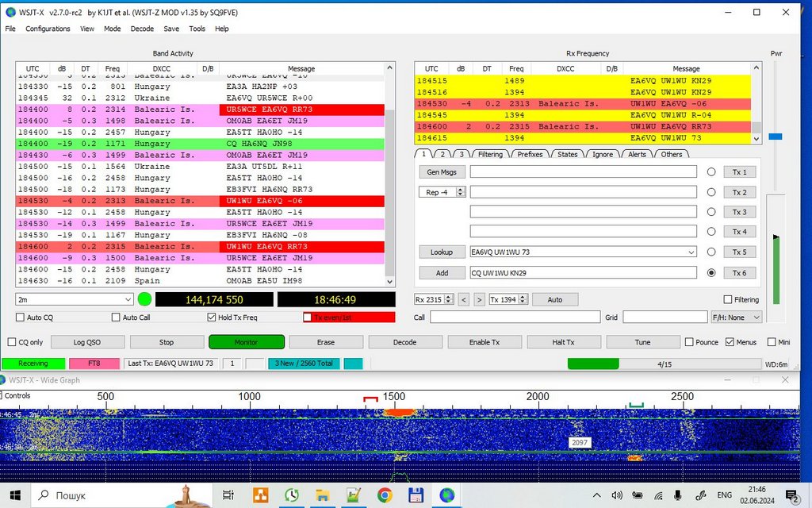The image size is (812, 508).
Task: Click the Tx 6 button
Action: click(740, 273)
